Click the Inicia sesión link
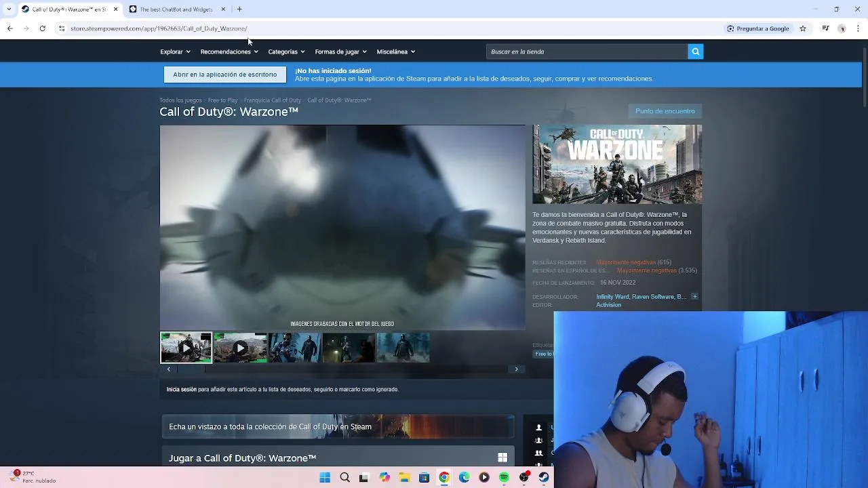The image size is (868, 488). click(182, 390)
